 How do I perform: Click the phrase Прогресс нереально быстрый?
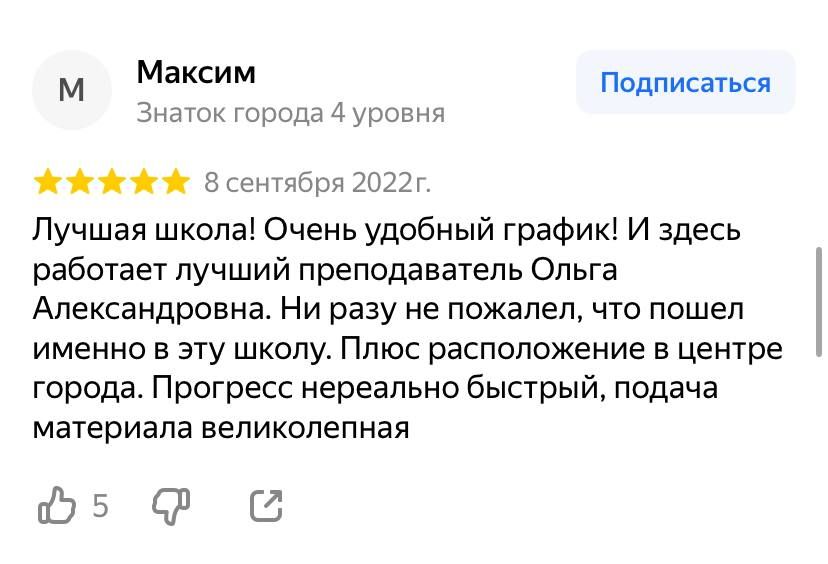click(379, 389)
